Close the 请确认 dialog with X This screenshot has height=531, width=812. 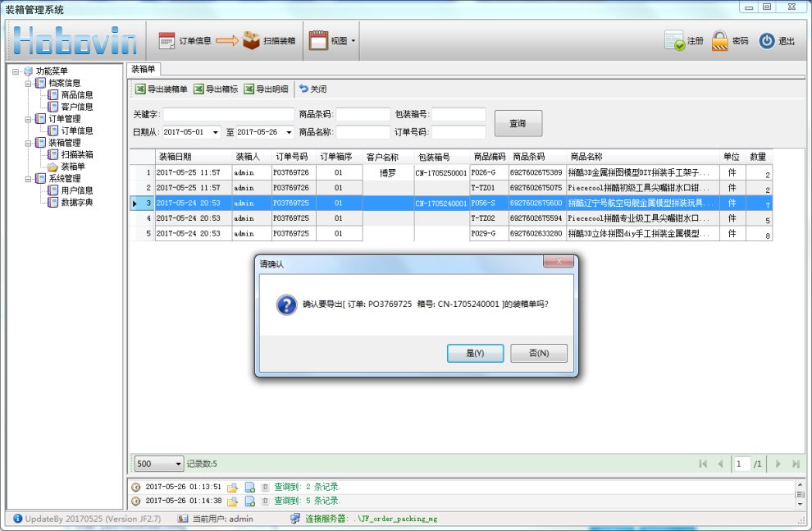tap(558, 262)
